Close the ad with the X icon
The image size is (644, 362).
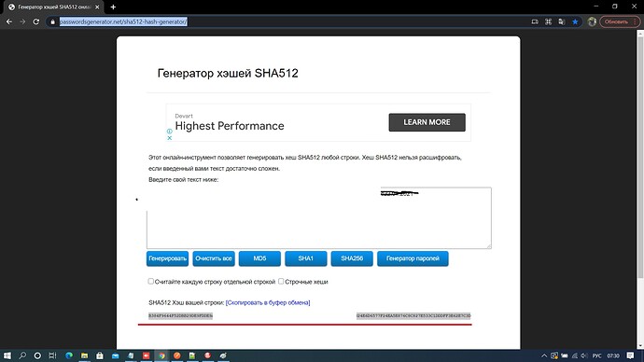click(x=169, y=138)
